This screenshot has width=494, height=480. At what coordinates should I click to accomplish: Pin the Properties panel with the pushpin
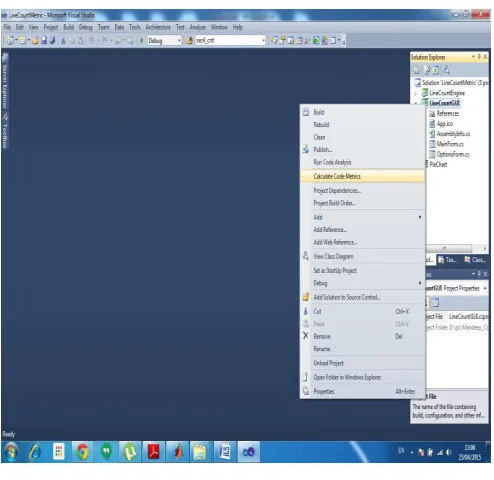coord(479,274)
